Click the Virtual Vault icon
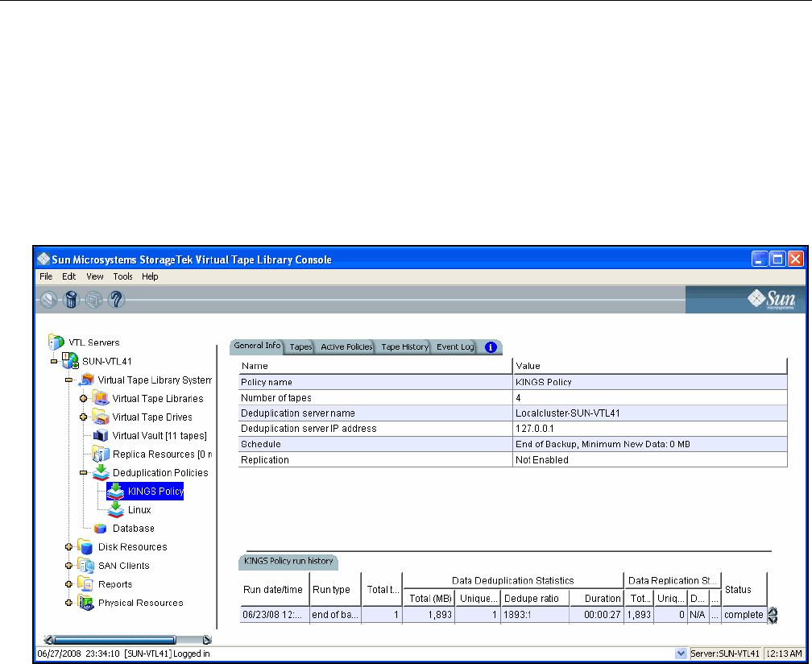 (x=101, y=435)
